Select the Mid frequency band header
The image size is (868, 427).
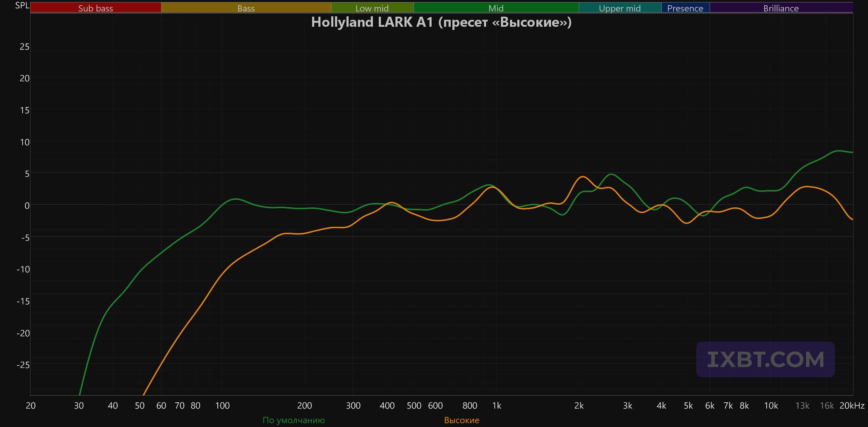(496, 8)
